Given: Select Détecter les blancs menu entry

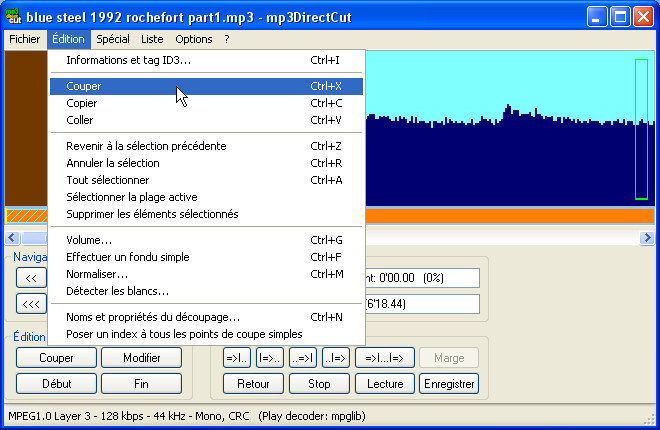Looking at the screenshot, I should (x=117, y=291).
